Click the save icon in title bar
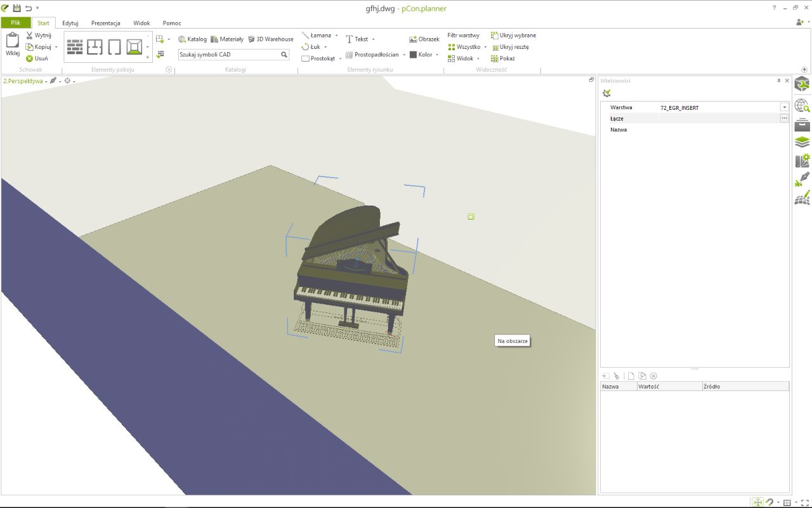The width and height of the screenshot is (812, 508). click(17, 8)
